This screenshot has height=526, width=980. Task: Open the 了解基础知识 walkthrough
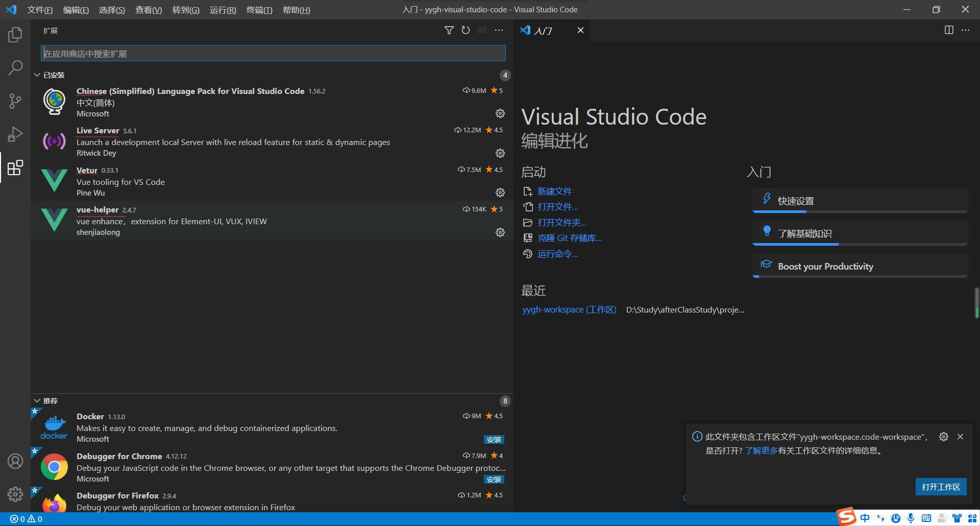click(860, 233)
